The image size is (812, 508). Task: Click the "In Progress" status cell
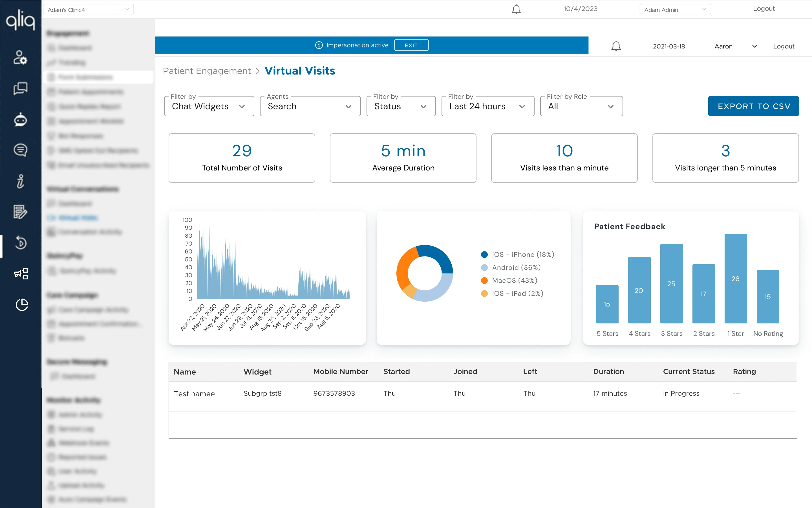(681, 393)
